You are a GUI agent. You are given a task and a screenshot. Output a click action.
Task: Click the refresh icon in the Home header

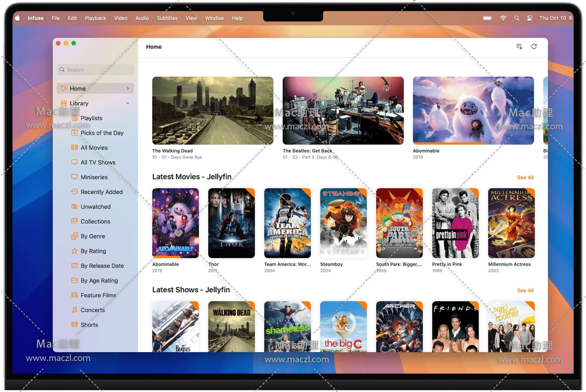point(534,47)
